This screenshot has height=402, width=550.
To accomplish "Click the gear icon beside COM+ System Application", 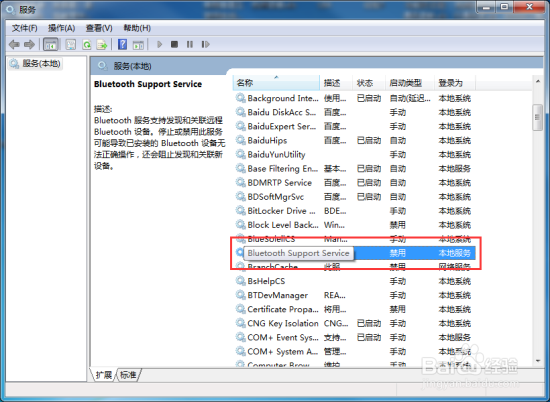I will [x=240, y=351].
